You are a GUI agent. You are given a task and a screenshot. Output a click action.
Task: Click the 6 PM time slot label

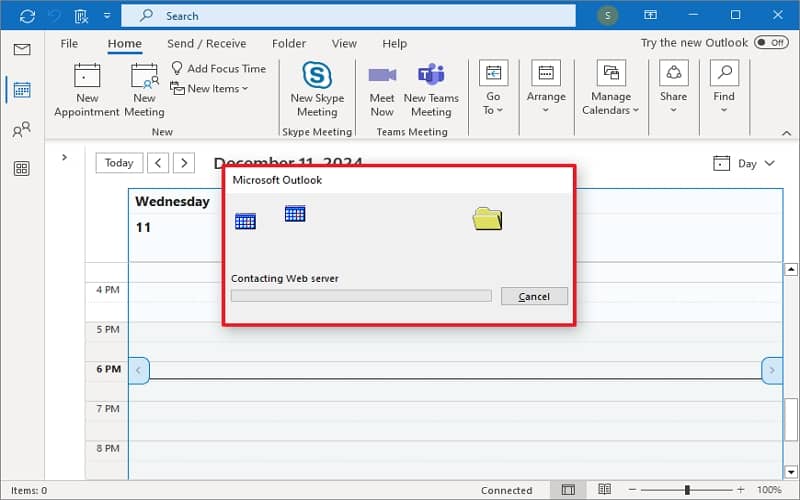109,369
